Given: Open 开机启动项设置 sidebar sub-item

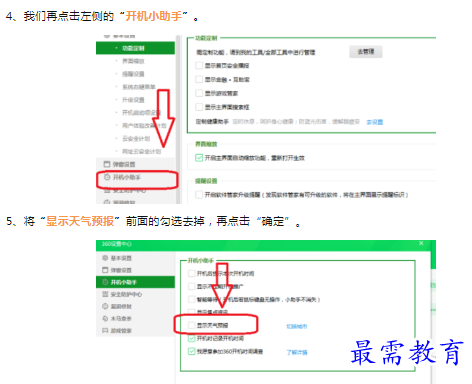Looking at the screenshot, I should tap(141, 113).
